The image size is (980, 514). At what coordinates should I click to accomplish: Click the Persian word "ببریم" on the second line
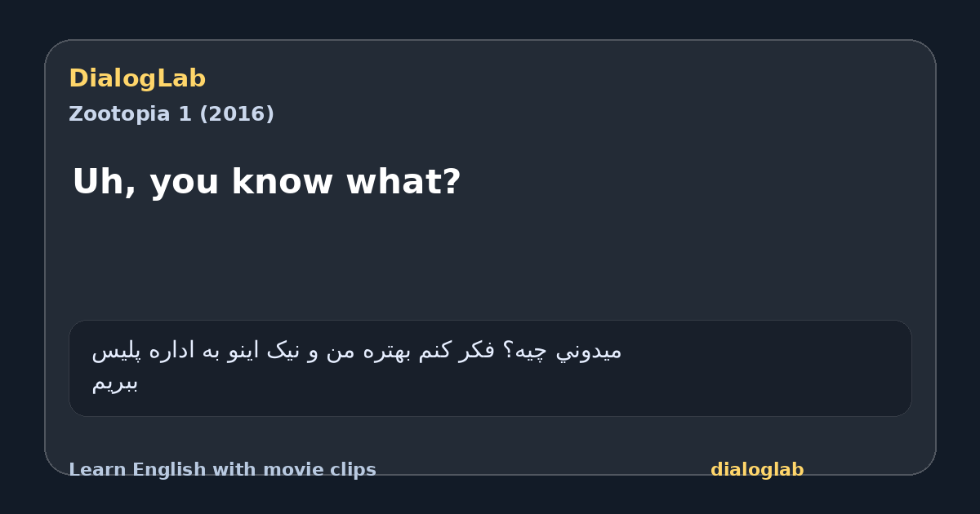pyautogui.click(x=114, y=383)
